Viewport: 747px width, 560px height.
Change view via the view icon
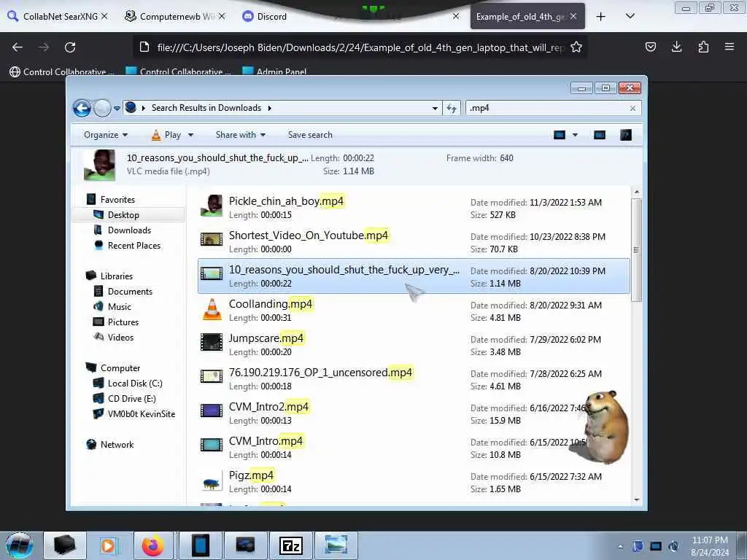(560, 135)
